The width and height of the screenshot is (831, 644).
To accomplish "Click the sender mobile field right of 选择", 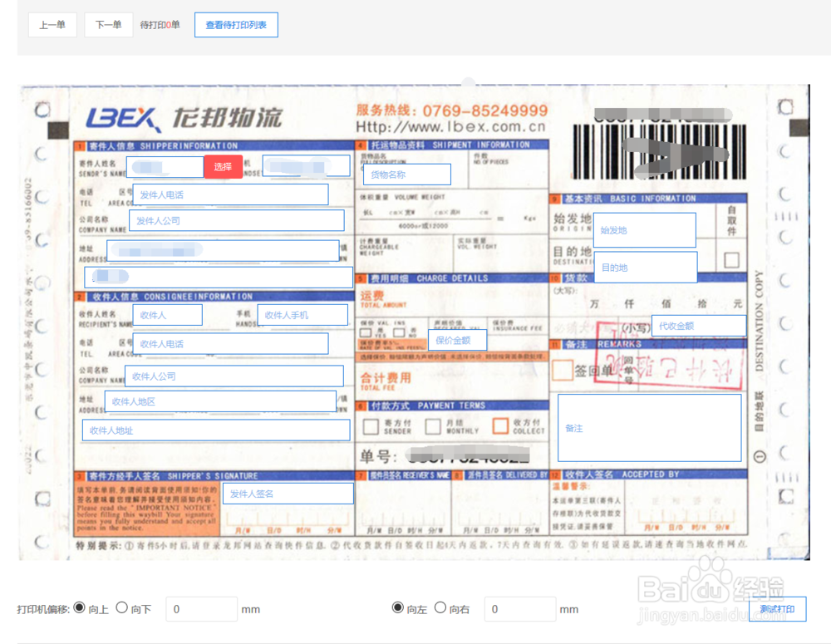I will [x=307, y=166].
